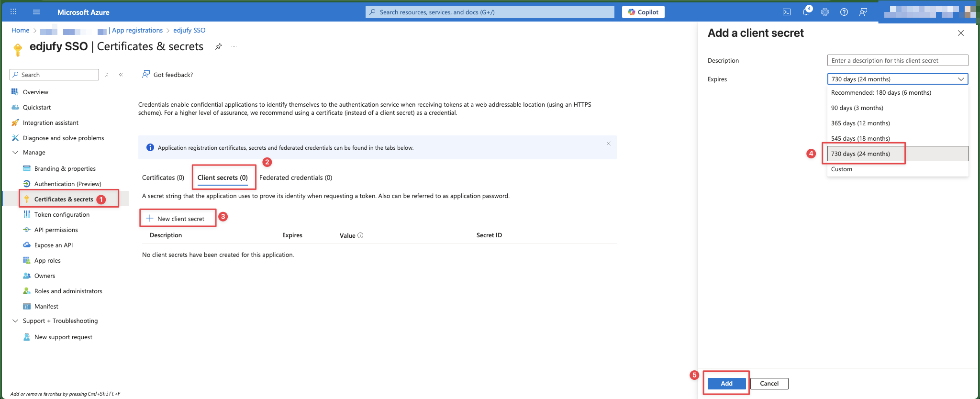
Task: Open portal settings gear
Action: coord(825,12)
